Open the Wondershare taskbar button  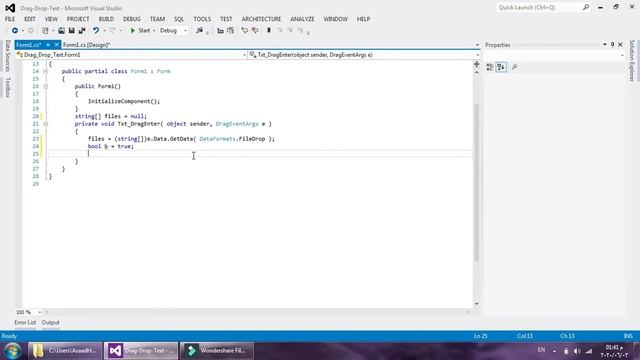[x=216, y=351]
